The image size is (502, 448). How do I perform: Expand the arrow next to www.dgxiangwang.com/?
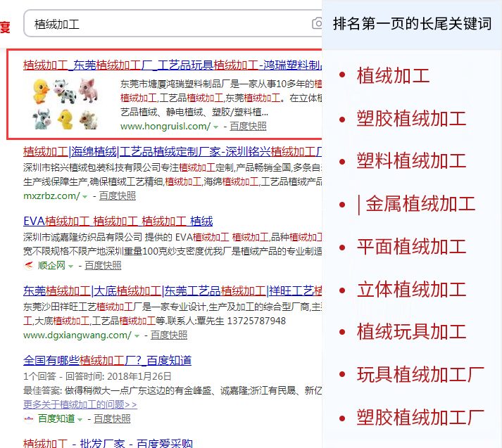pos(137,335)
